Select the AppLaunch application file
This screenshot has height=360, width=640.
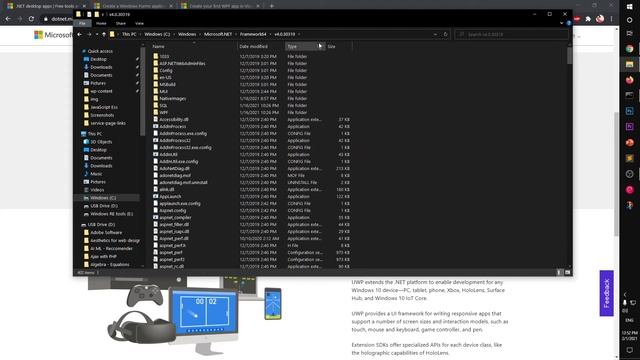[170, 196]
